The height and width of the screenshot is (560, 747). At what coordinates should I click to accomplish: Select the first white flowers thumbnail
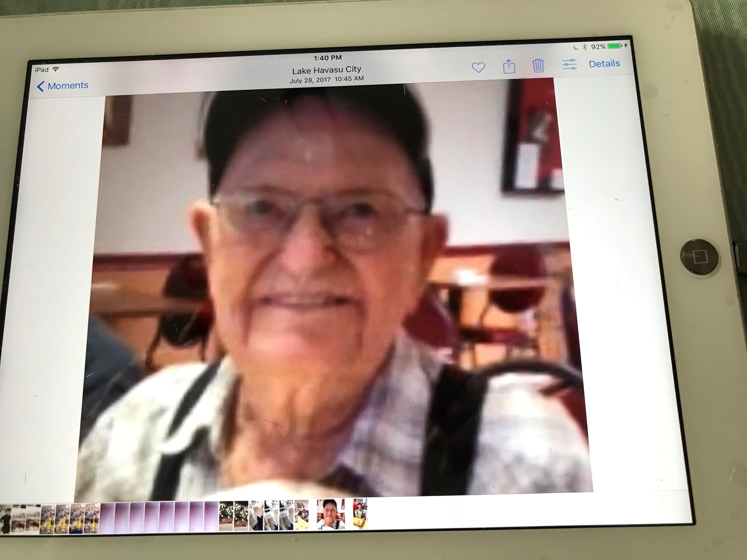[x=226, y=516]
